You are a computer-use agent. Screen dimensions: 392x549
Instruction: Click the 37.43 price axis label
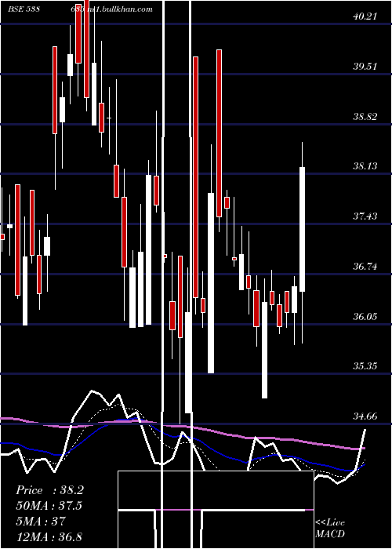365,216
